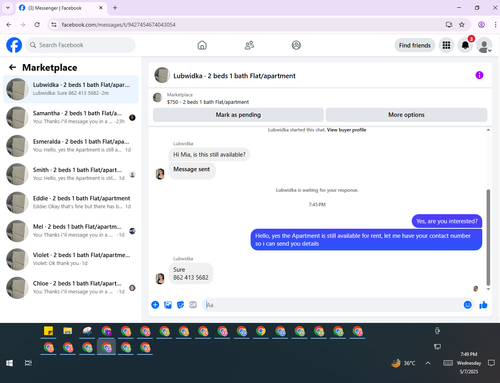This screenshot has width=500, height=383.
Task: Open a new browser tab
Action: pos(115,8)
